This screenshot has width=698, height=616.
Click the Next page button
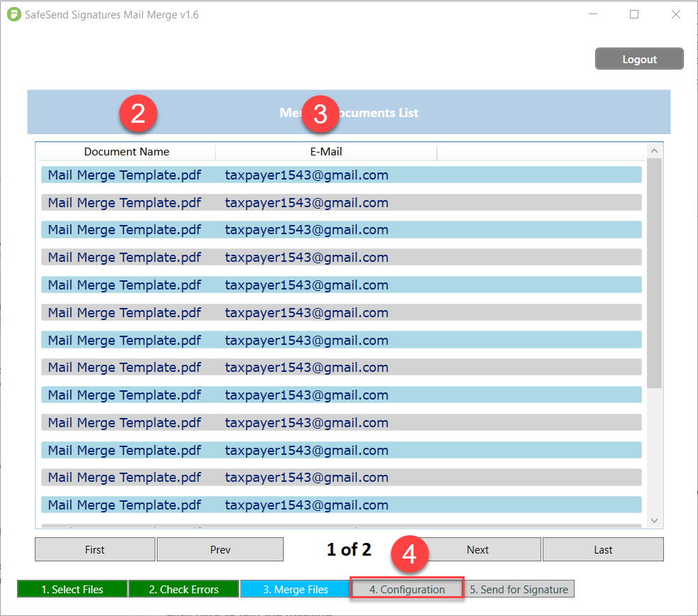click(x=477, y=549)
